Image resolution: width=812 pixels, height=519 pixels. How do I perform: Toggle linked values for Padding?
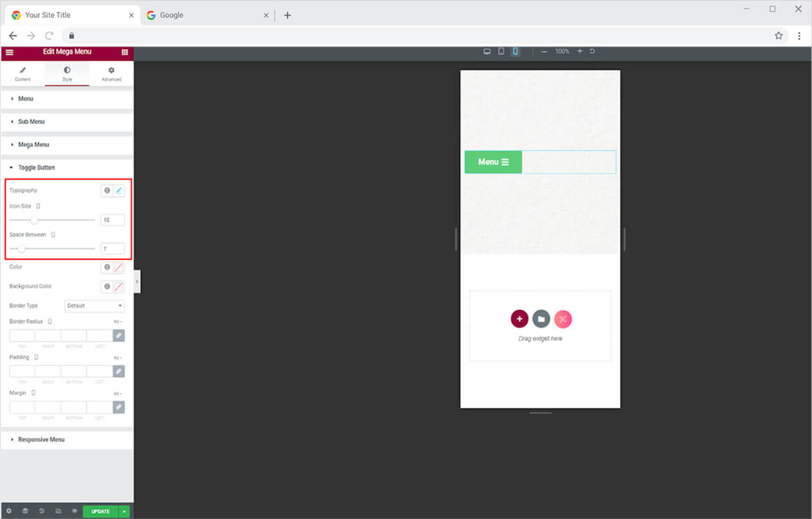(118, 371)
